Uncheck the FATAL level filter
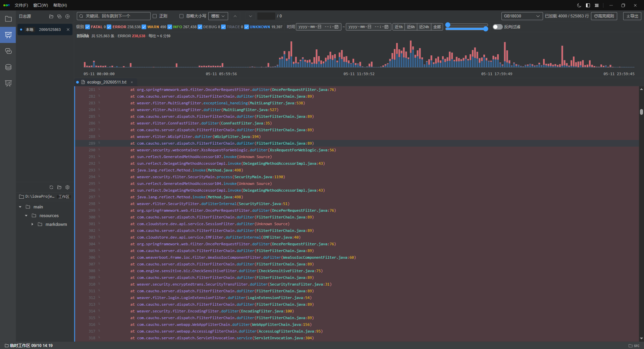Viewport: 644px width, 349px height. (88, 27)
